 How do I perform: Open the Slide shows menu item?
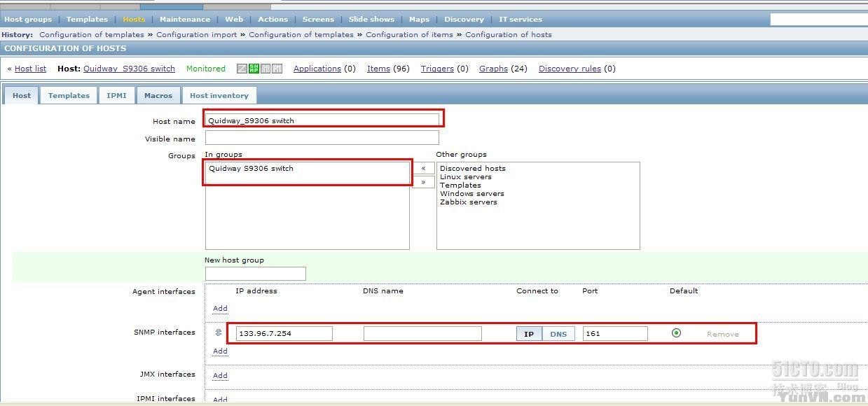pos(371,19)
